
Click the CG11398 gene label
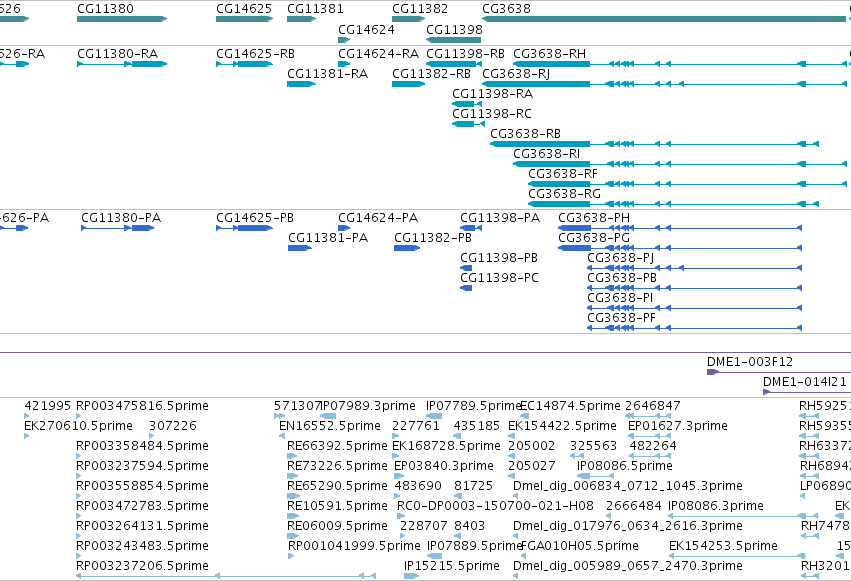tap(454, 29)
